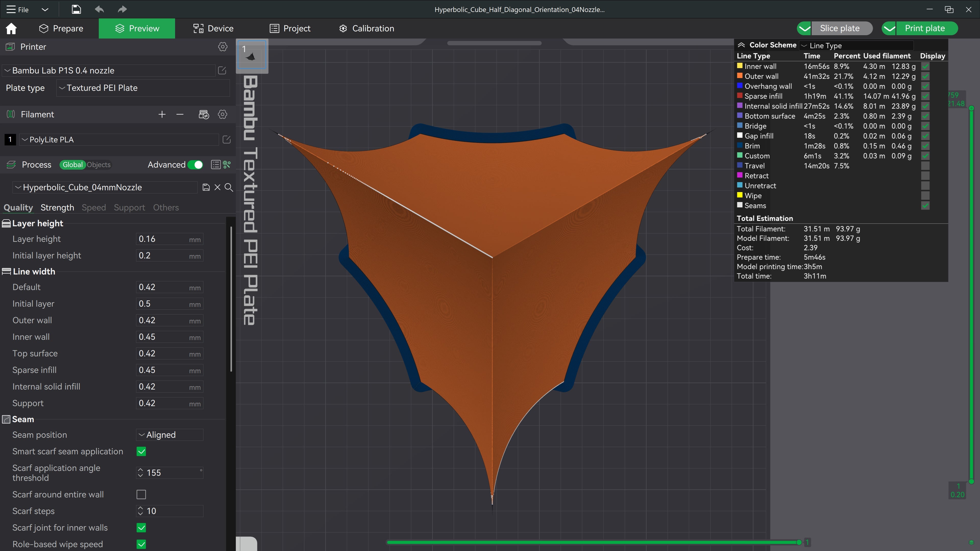Click the save file icon in title bar
Screen dimensions: 980x551
76,9
